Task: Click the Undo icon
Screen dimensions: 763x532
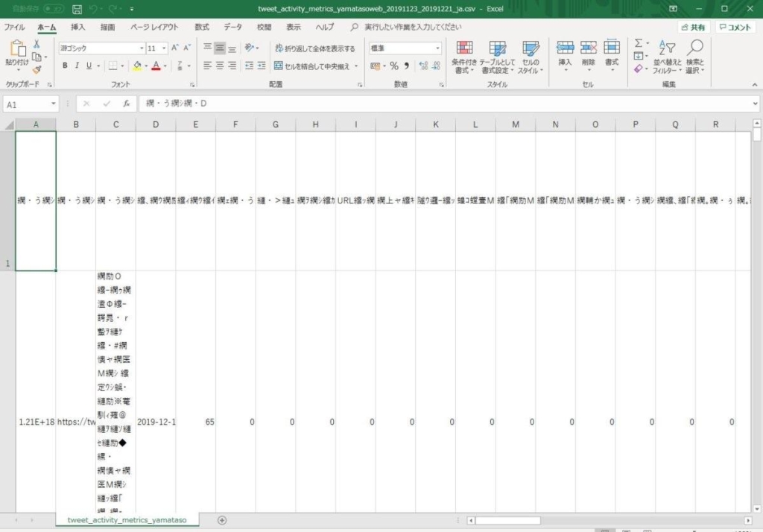Action: point(92,8)
